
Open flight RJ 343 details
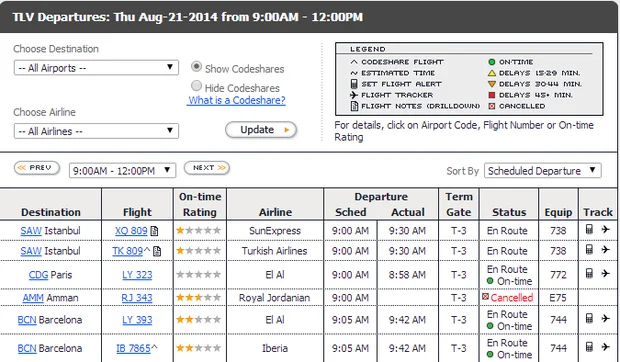pyautogui.click(x=137, y=298)
